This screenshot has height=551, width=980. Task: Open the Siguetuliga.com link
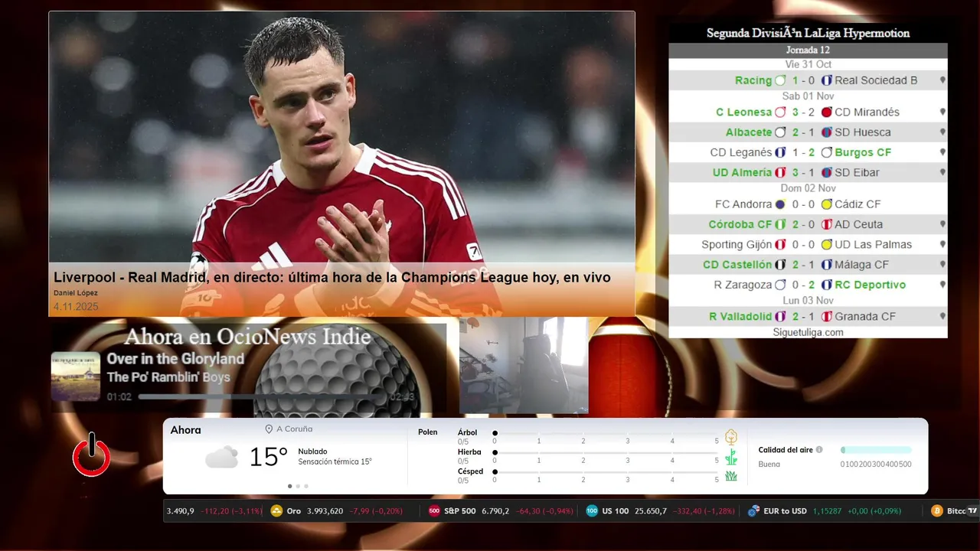(x=808, y=332)
